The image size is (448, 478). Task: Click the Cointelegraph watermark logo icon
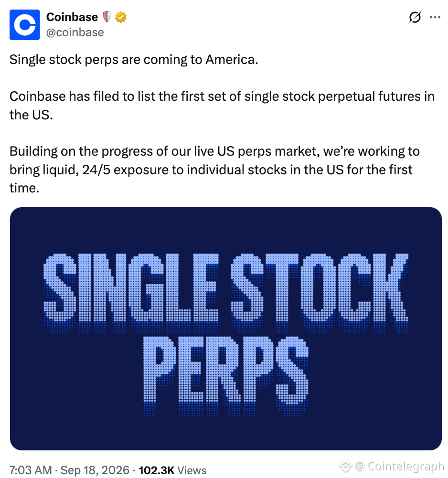coord(345,466)
